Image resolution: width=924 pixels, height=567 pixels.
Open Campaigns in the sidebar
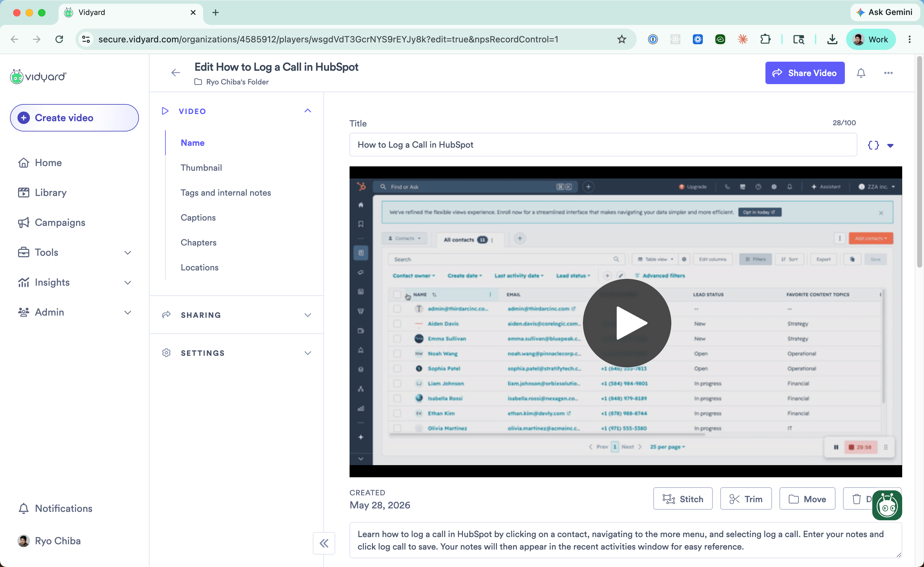click(x=60, y=222)
